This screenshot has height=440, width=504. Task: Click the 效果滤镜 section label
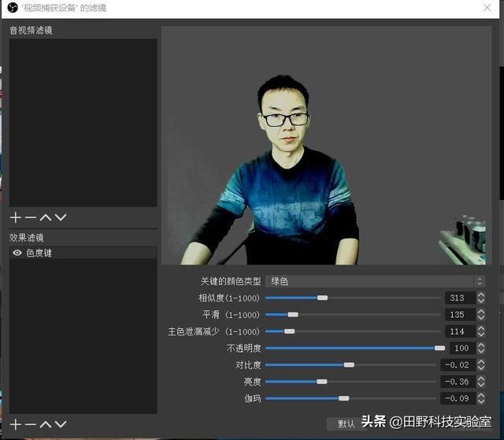coord(26,238)
